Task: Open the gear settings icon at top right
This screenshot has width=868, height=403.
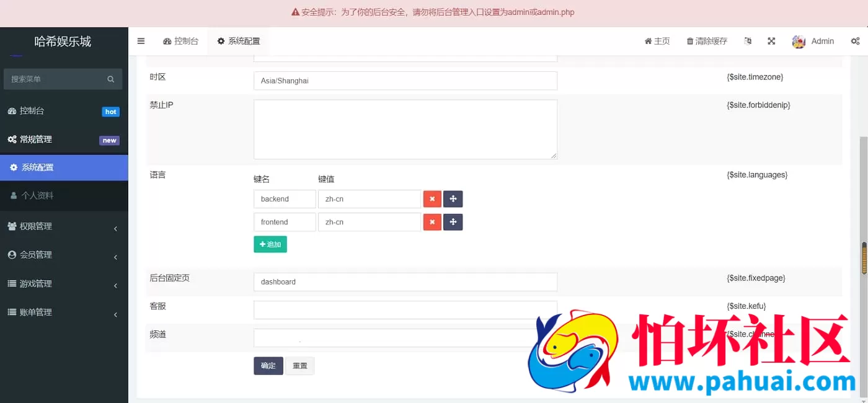Action: 856,41
